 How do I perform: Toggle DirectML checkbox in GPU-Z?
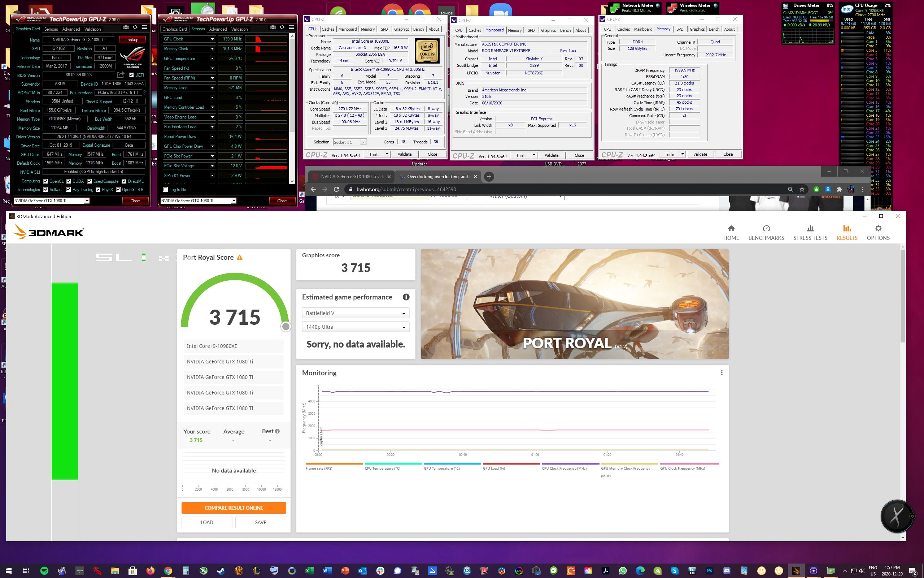click(124, 181)
